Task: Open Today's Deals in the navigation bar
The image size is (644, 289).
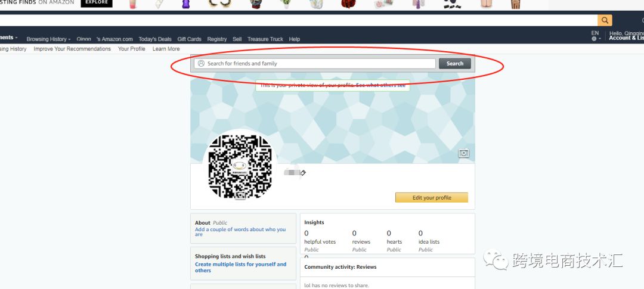Action: coord(155,39)
